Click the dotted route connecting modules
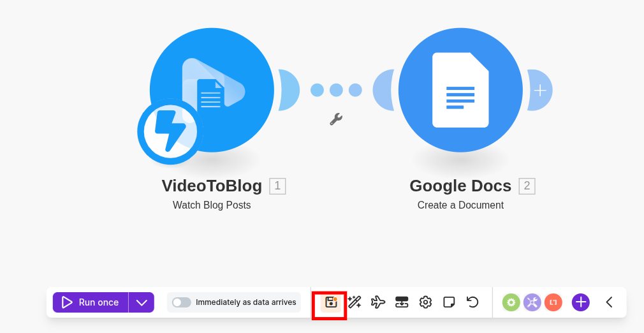The height and width of the screenshot is (333, 644). (336, 90)
